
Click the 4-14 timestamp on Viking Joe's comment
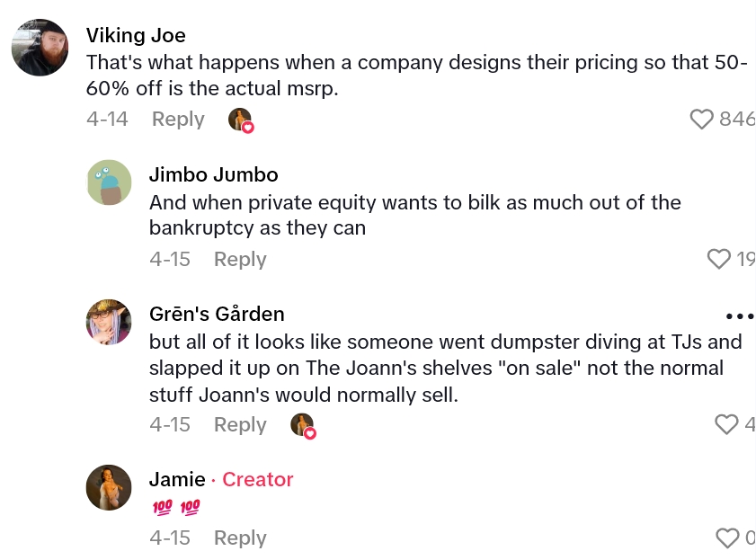(x=108, y=119)
